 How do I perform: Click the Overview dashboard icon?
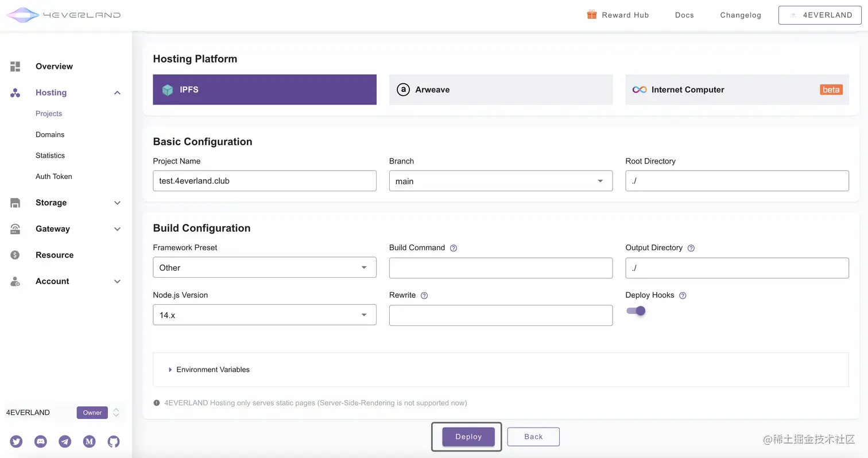15,67
